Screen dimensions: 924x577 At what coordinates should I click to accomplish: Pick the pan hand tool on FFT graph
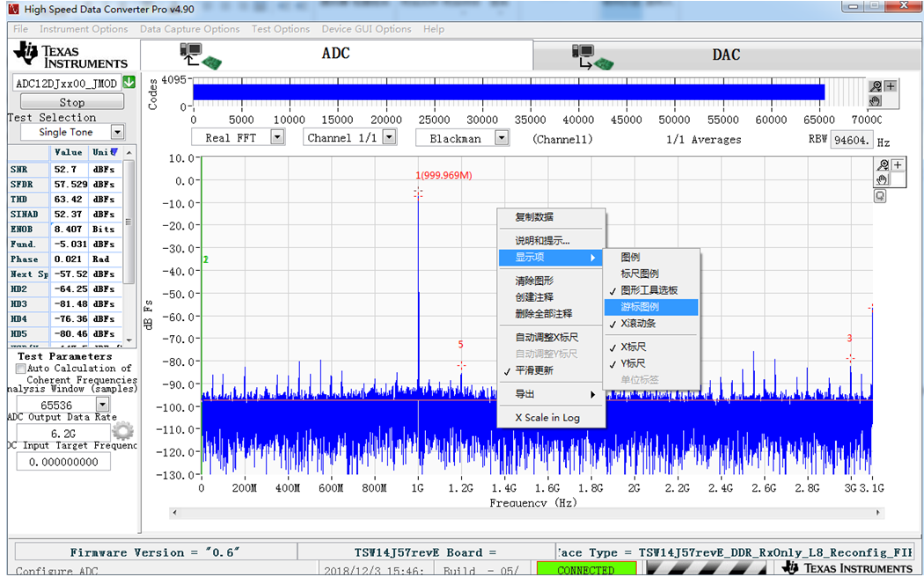[882, 179]
